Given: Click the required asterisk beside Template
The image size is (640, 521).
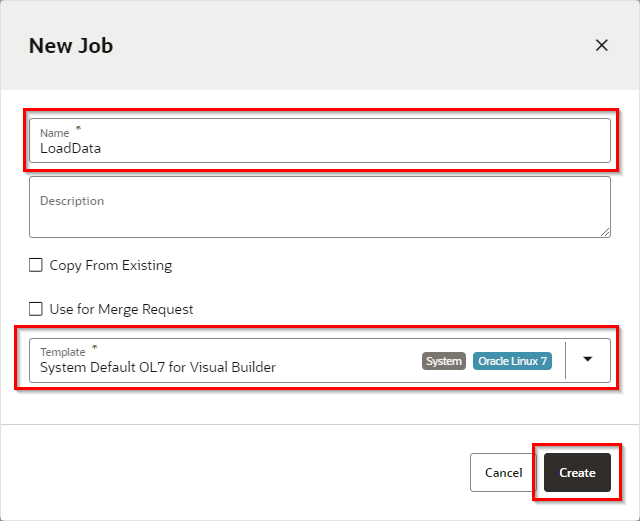Looking at the screenshot, I should point(95,349).
